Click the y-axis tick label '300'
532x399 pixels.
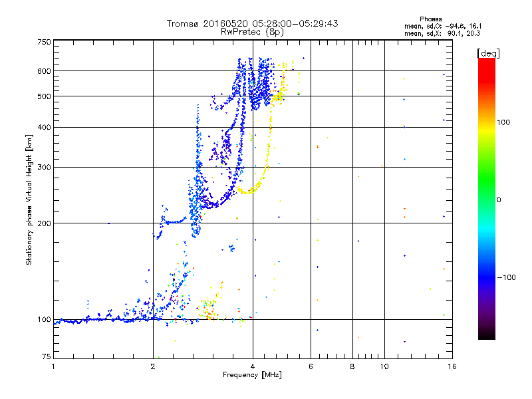coord(44,168)
